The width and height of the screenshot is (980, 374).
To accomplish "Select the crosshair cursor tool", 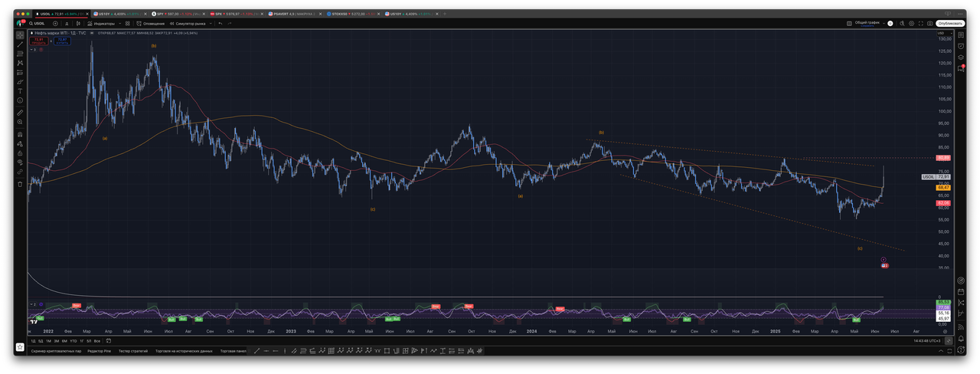I will tap(20, 34).
